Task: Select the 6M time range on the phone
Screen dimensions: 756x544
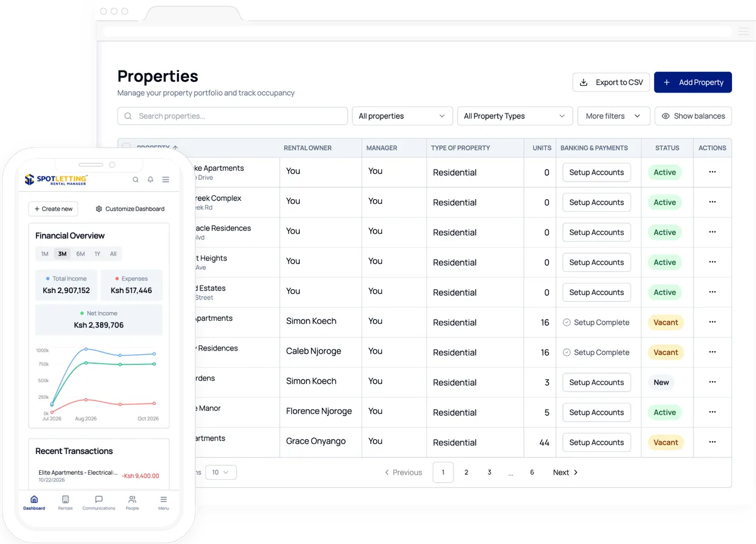Action: point(81,254)
